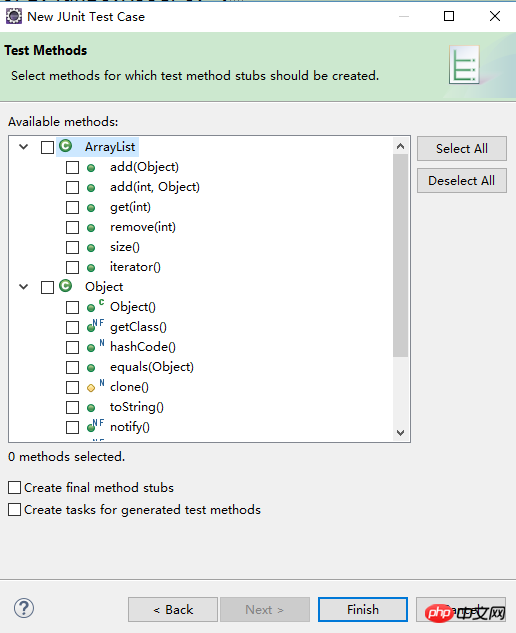516x633 pixels.
Task: Click the hashCode() native method icon
Action: (96, 346)
